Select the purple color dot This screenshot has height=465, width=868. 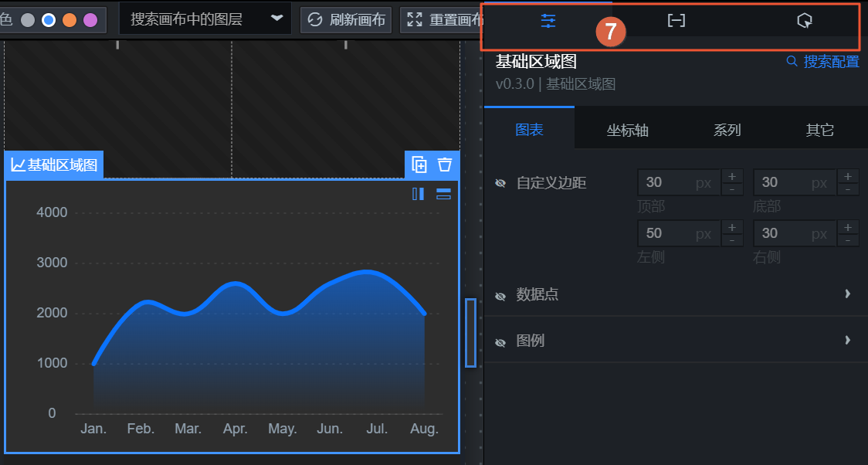click(90, 20)
